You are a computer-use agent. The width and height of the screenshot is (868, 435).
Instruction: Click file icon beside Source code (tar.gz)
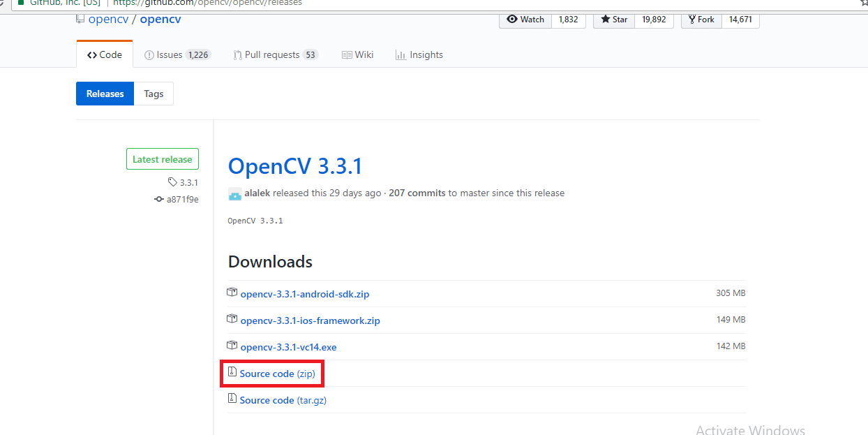click(x=232, y=399)
